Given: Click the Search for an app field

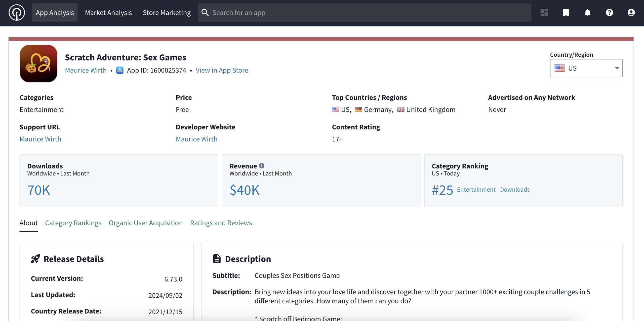Looking at the screenshot, I should (x=364, y=13).
